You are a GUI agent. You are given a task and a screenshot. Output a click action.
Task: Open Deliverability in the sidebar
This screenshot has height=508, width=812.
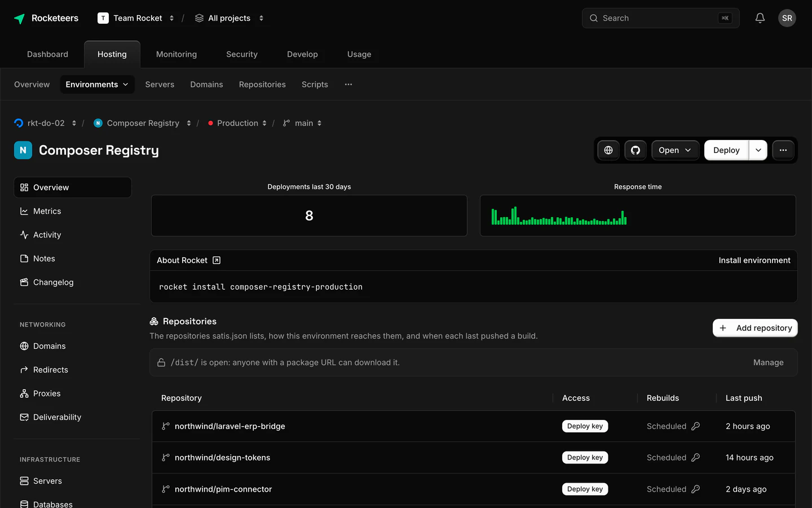pyautogui.click(x=73, y=417)
